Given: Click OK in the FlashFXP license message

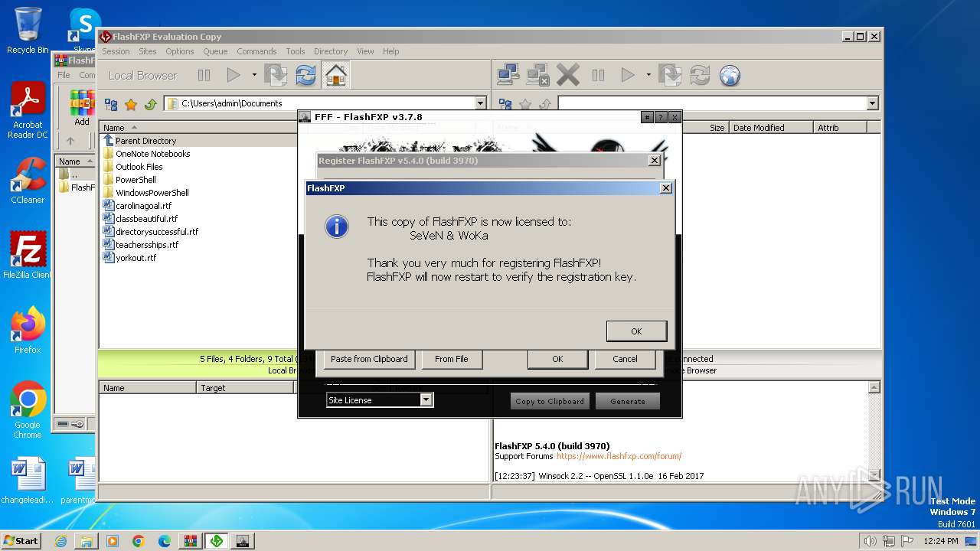Looking at the screenshot, I should (636, 331).
